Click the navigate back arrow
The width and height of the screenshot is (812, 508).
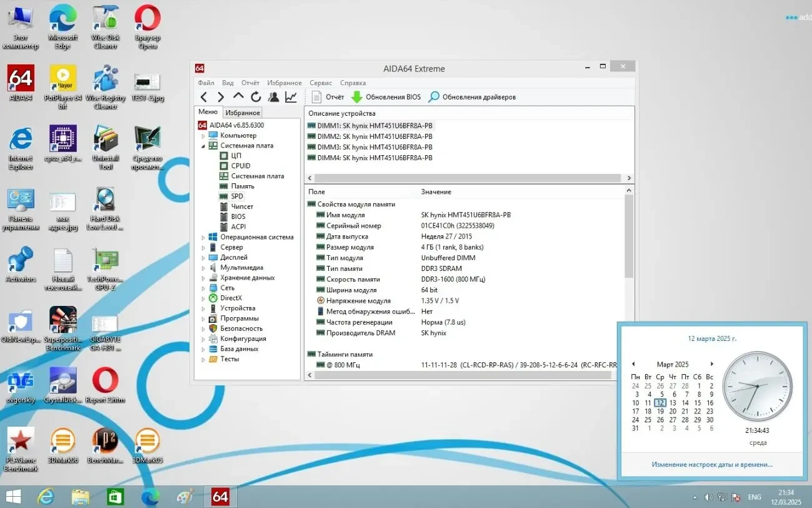coord(204,97)
